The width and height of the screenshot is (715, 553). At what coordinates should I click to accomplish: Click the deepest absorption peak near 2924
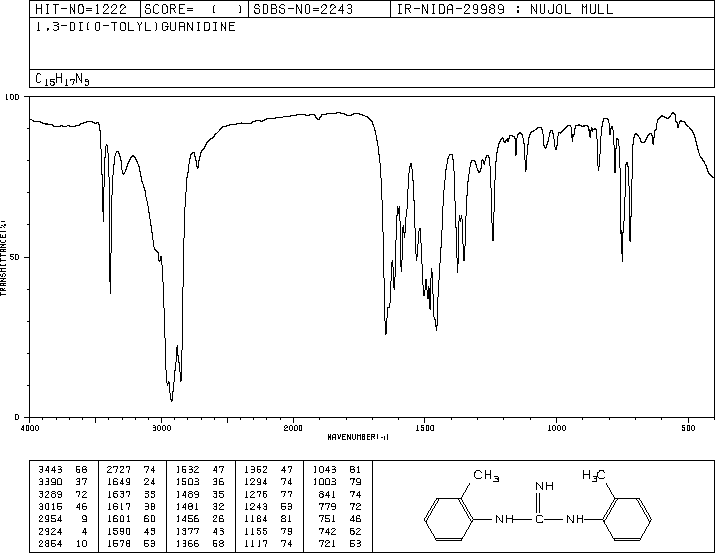pos(171,400)
